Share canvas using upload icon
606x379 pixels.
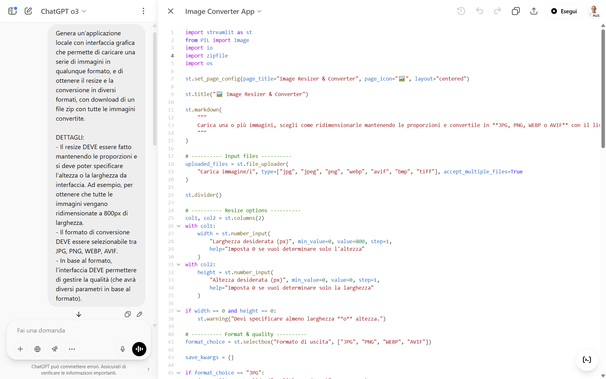point(534,11)
